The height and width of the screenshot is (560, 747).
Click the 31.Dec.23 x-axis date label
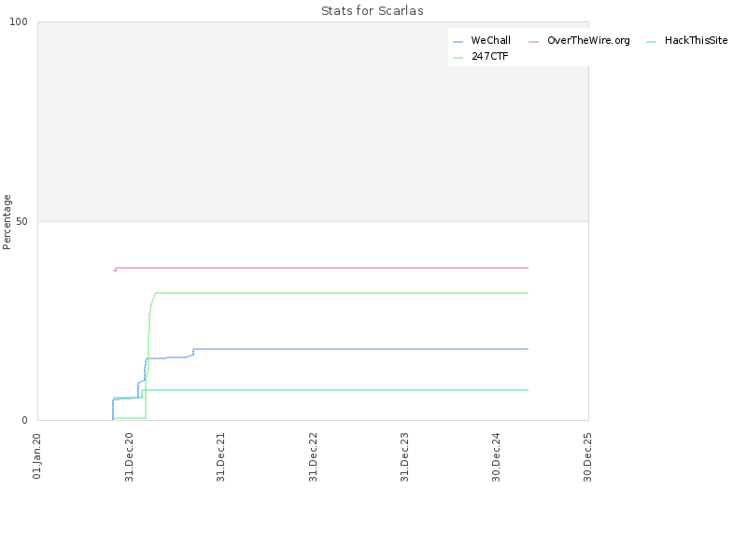(x=404, y=457)
